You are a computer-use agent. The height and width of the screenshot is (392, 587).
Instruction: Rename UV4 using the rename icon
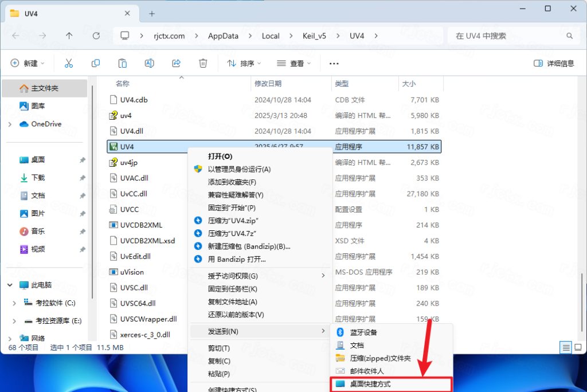(149, 63)
